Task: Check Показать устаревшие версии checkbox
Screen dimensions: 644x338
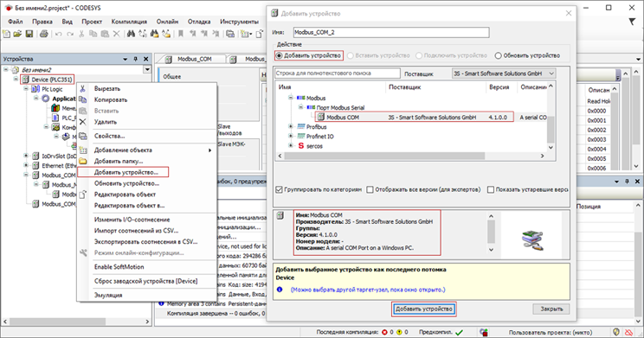Action: [x=491, y=189]
